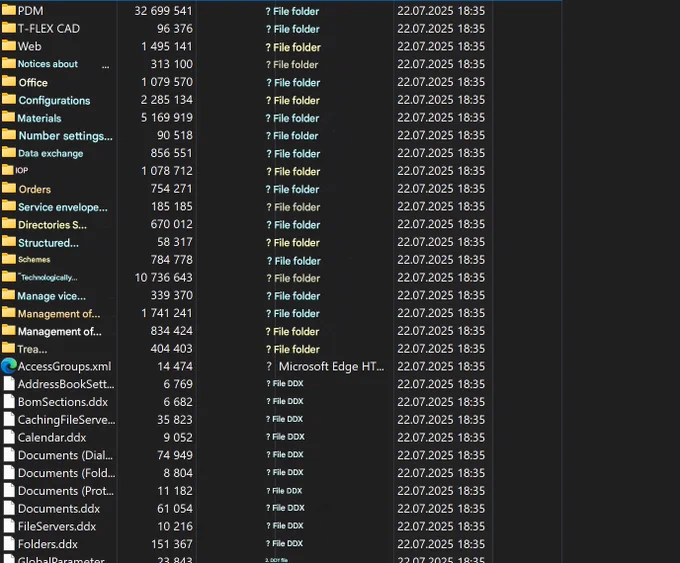Click the file icon of CachingFileServe...
The image size is (680, 563).
[9, 419]
